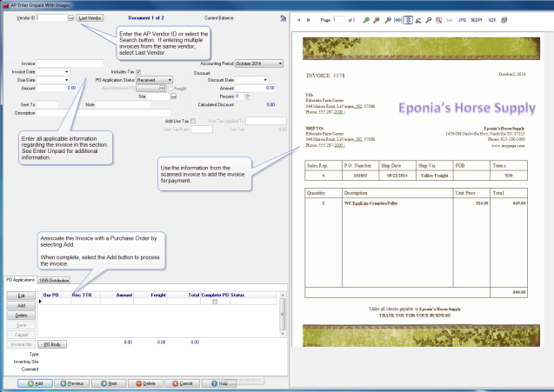Screen dimensions: 554x392
Task: Go to previous page in image viewer
Action: coord(297,19)
